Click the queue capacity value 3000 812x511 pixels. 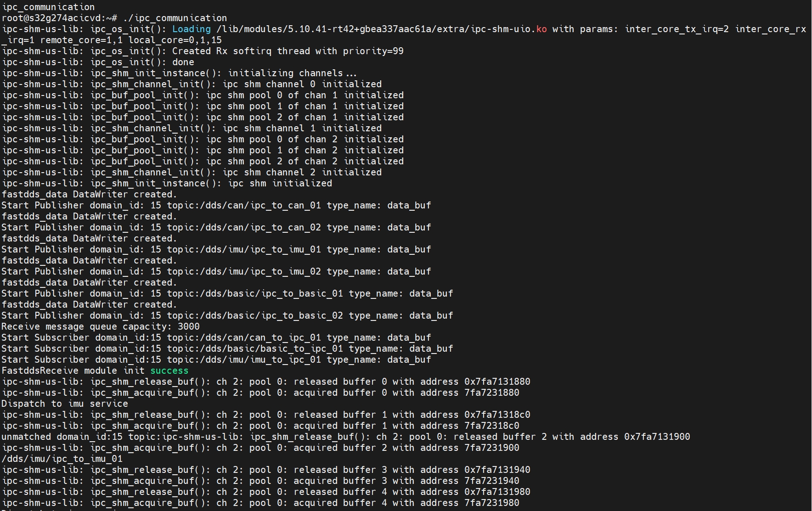(x=188, y=327)
